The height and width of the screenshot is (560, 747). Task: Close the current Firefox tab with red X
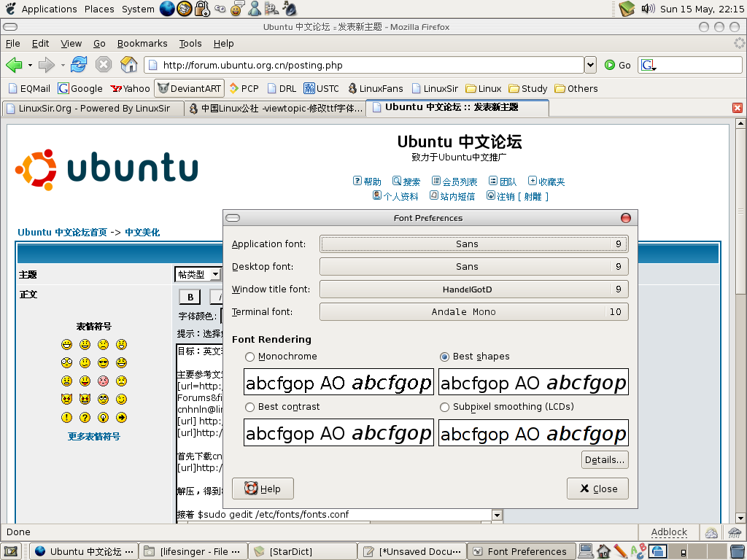coord(737,108)
